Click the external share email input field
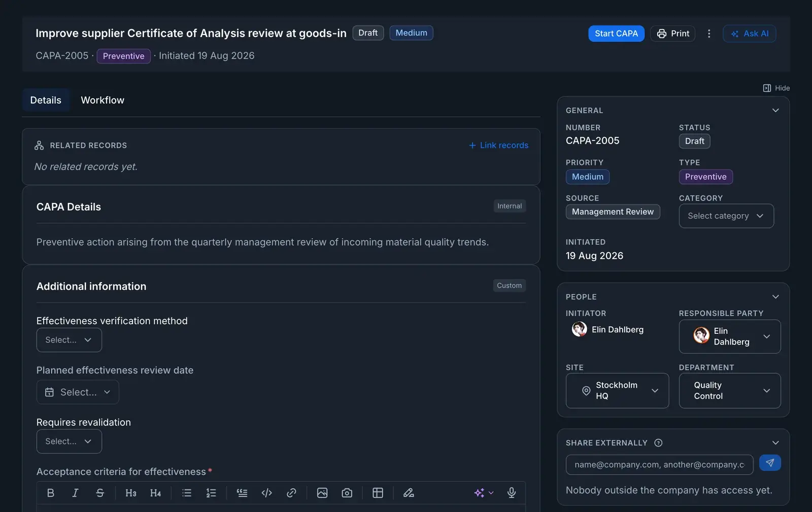This screenshot has width=812, height=512. [x=660, y=465]
